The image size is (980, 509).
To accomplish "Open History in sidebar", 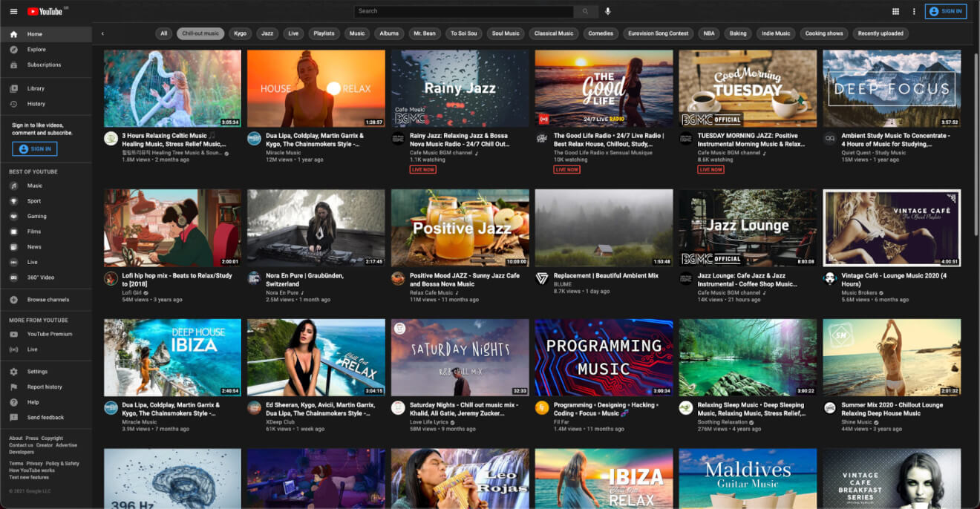I will point(46,104).
